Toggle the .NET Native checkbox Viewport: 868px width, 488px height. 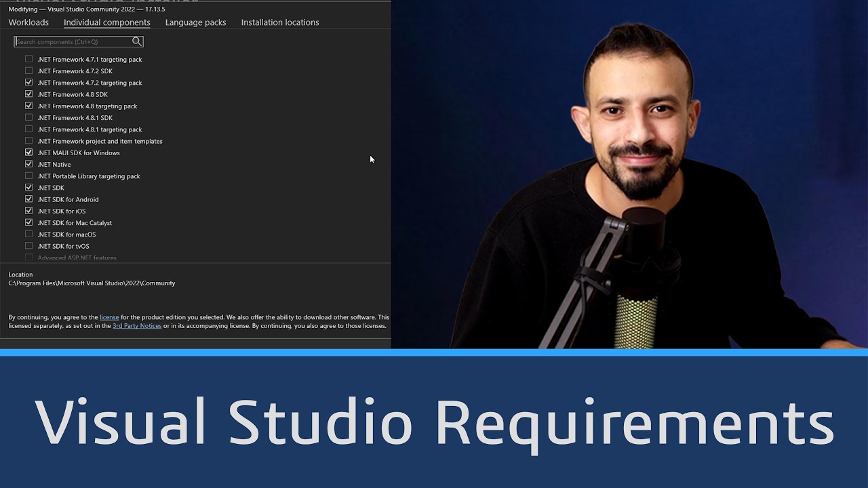[x=28, y=164]
